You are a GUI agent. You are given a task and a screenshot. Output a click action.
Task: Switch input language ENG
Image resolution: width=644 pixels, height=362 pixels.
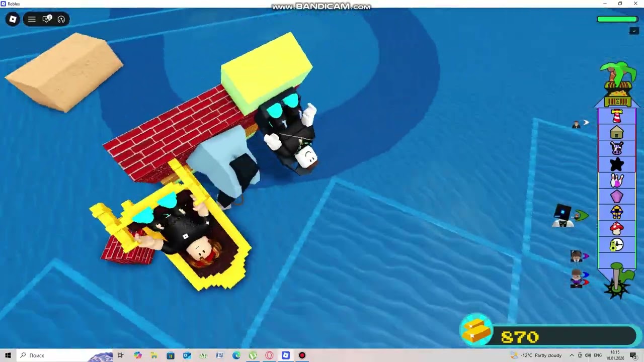tap(598, 355)
